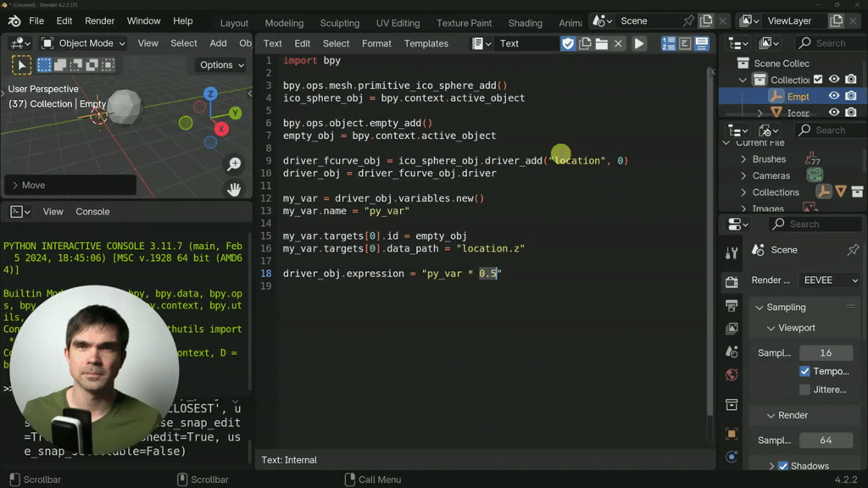Screen dimensions: 868x488
Task: Click the pan hand gizmo in viewport
Action: click(234, 189)
